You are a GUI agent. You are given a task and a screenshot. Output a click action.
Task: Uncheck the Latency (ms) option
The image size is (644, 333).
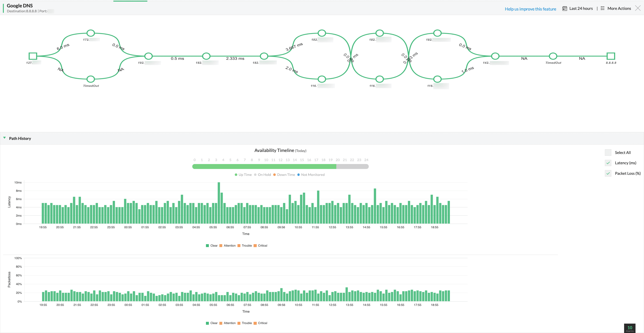(x=608, y=163)
